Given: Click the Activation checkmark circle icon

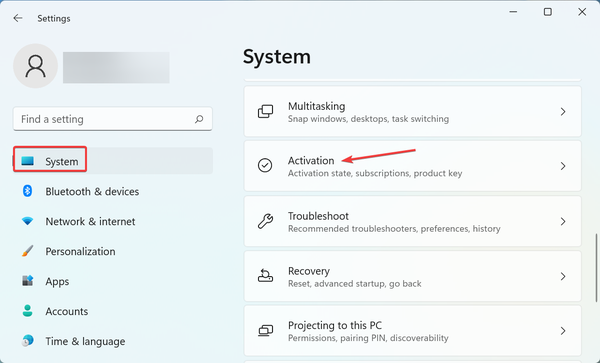Looking at the screenshot, I should click(x=265, y=166).
